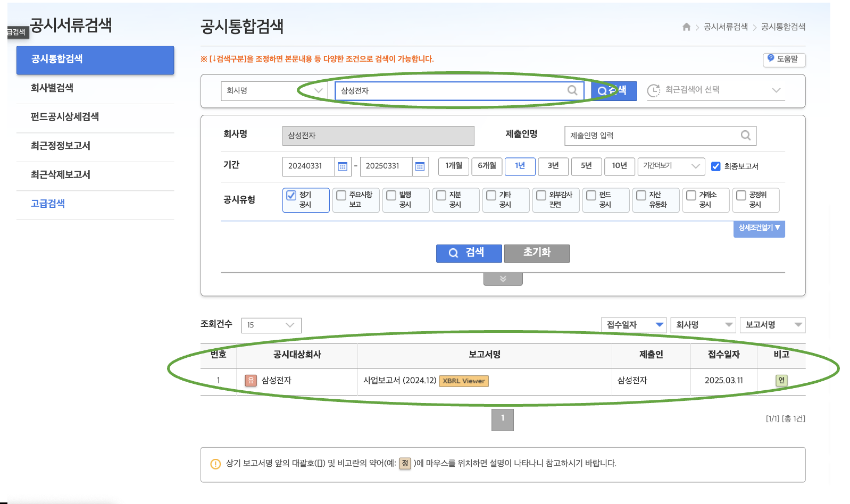Enable the 외부감사관련 checkbox

tap(541, 195)
